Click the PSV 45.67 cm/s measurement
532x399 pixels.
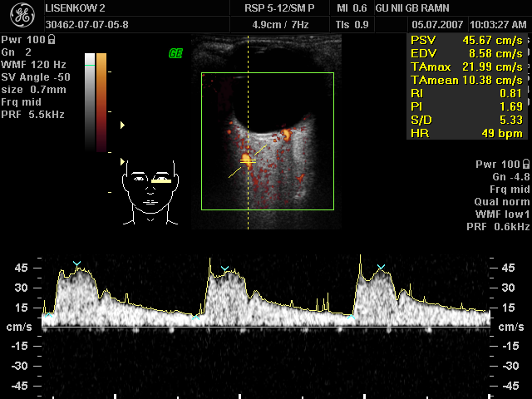[x=466, y=41]
